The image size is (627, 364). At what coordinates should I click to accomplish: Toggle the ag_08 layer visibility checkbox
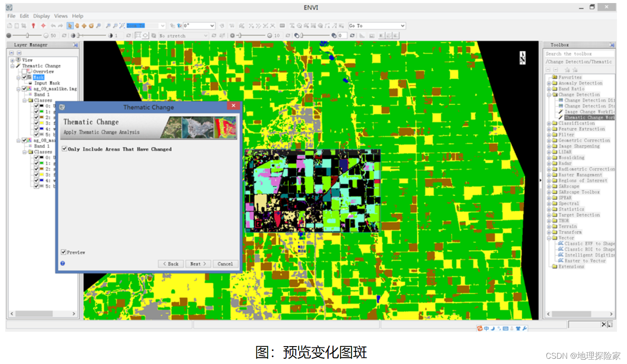pos(24,141)
